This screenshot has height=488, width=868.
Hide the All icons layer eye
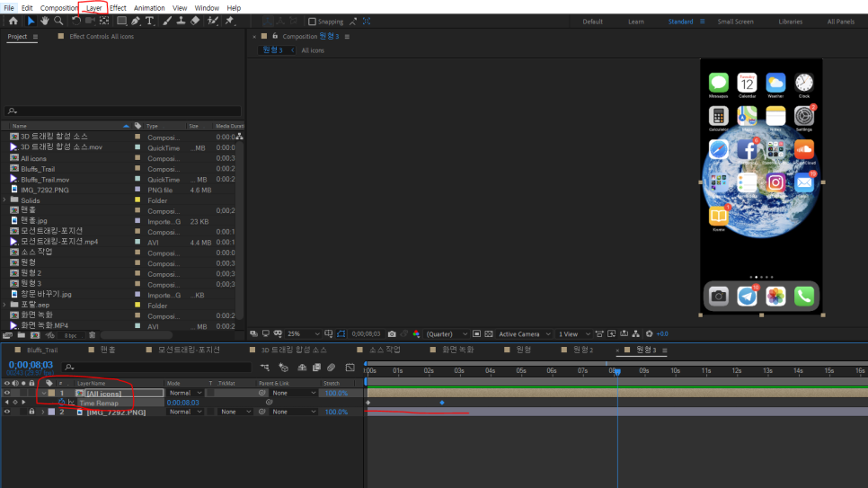pyautogui.click(x=7, y=394)
